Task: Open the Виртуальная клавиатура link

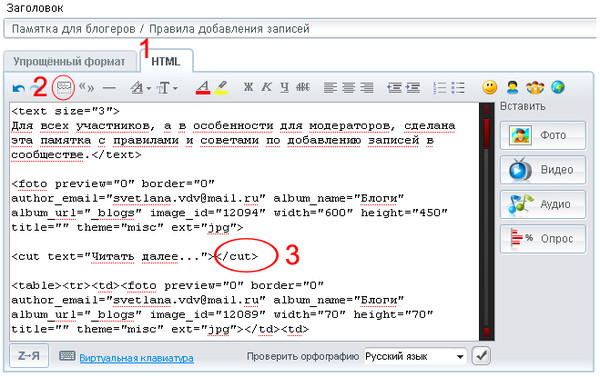Action: (137, 358)
